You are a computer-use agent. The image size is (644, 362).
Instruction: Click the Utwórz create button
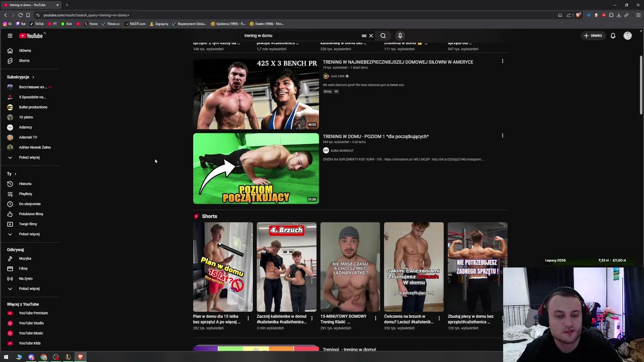[593, 36]
